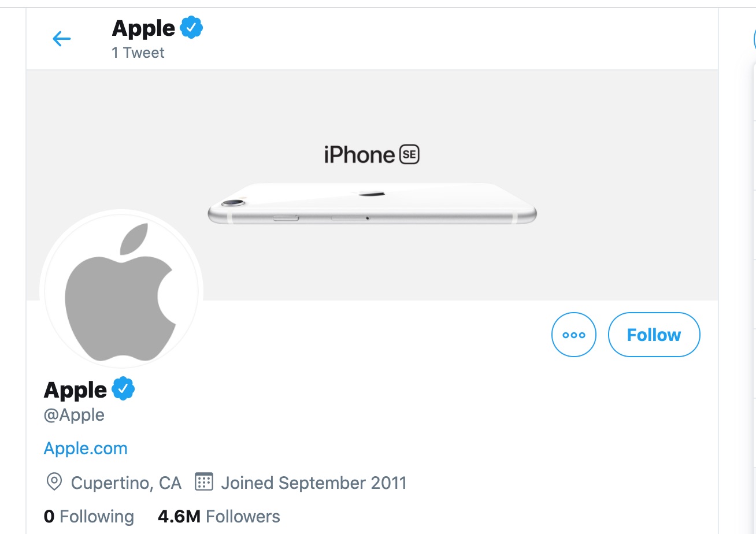Click the 1 Tweet count in header

click(138, 53)
